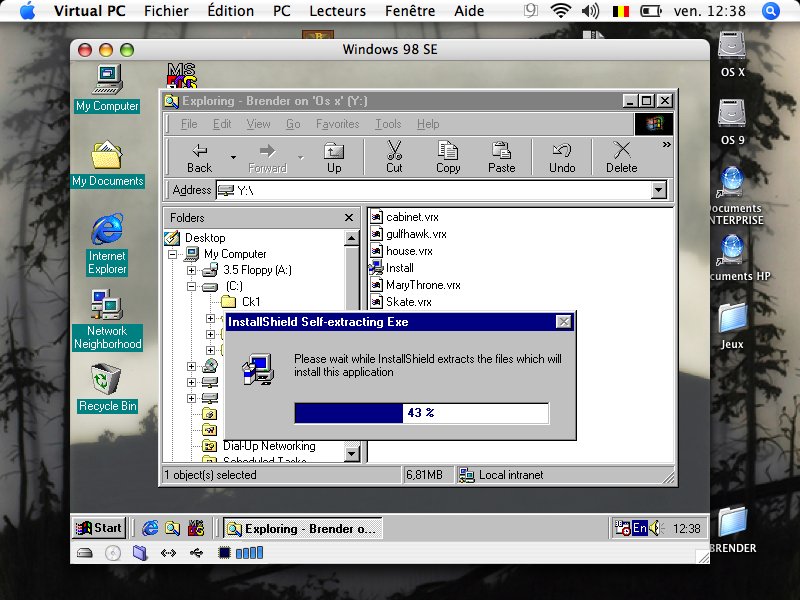The height and width of the screenshot is (600, 800).
Task: Open the Go menu in Explorer
Action: click(293, 124)
